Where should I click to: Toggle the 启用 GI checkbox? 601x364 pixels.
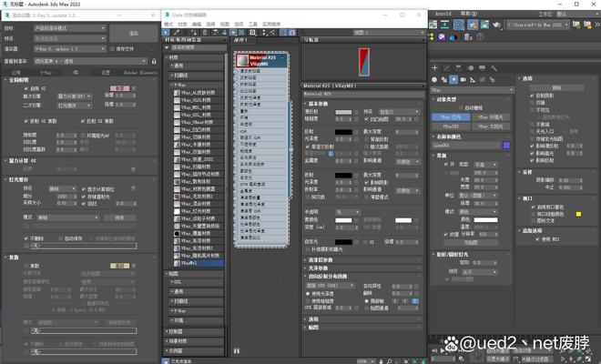coord(26,88)
